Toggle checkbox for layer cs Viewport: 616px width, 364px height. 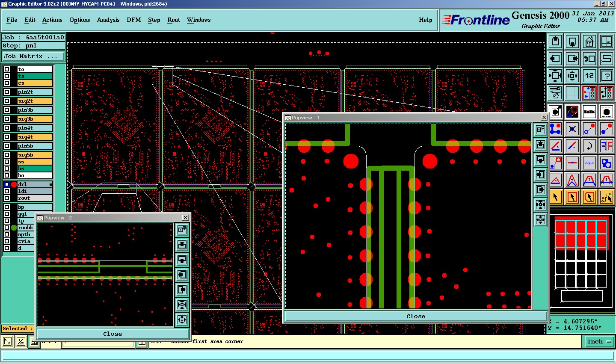7,83
